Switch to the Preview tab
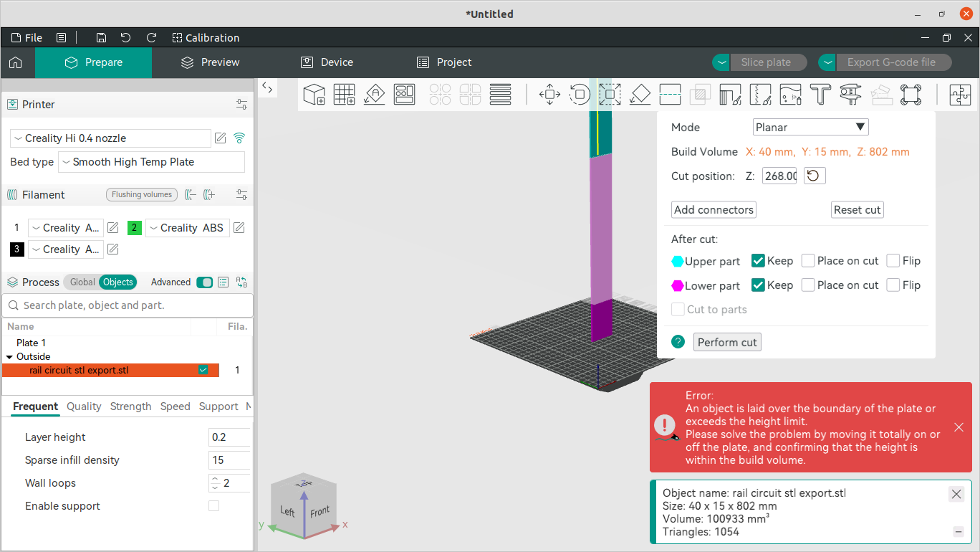Image resolution: width=980 pixels, height=552 pixels. pos(210,62)
